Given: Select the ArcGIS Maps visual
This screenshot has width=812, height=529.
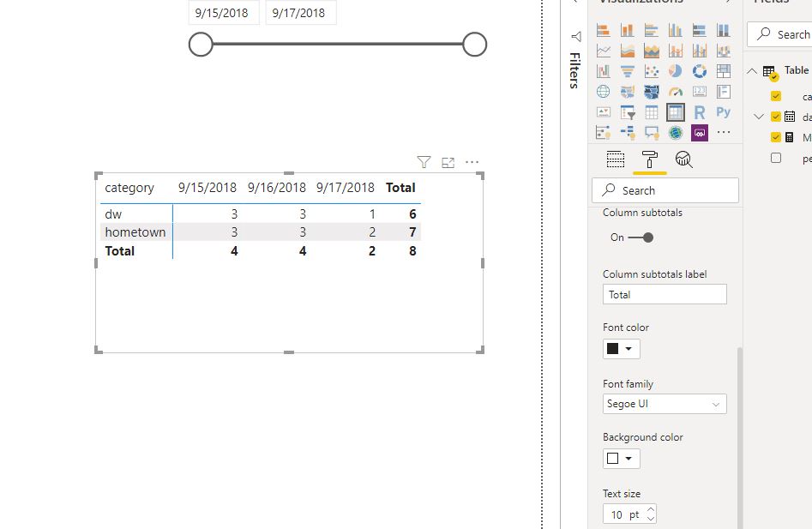Looking at the screenshot, I should point(676,133).
